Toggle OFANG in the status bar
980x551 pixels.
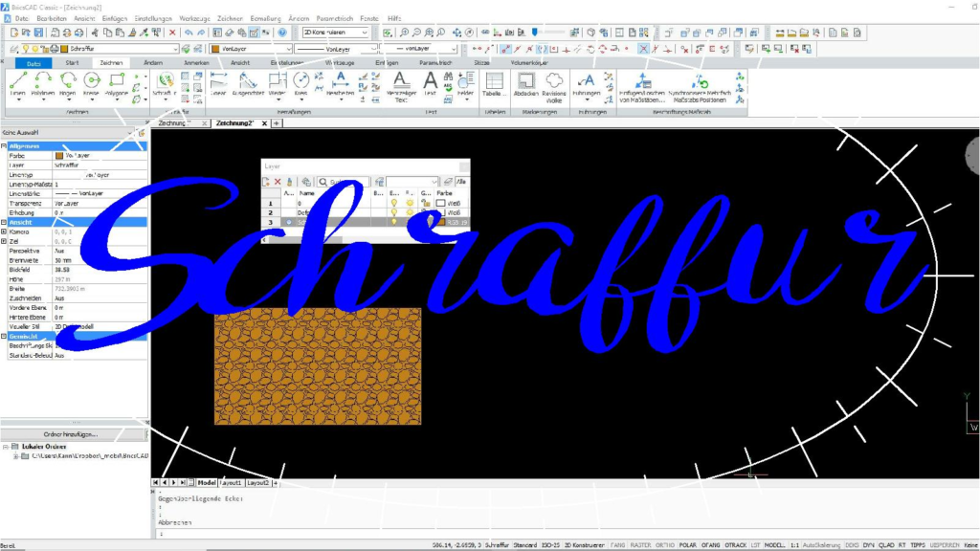[711, 545]
